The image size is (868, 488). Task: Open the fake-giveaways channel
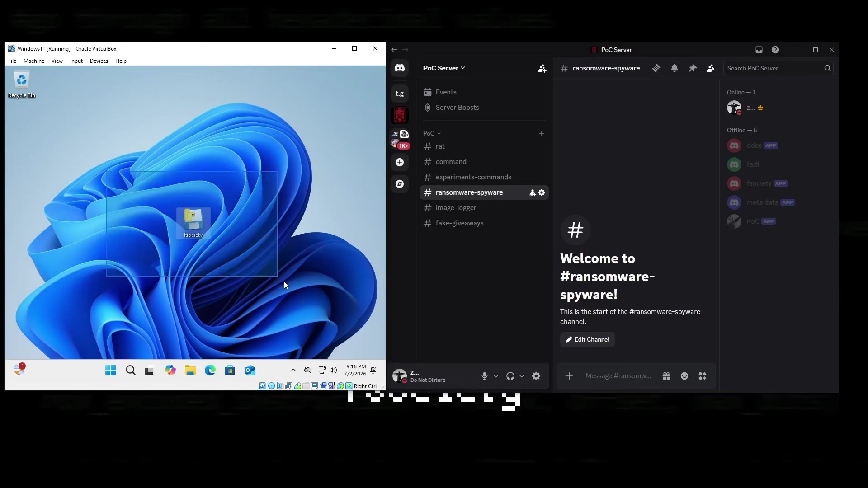click(484, 223)
